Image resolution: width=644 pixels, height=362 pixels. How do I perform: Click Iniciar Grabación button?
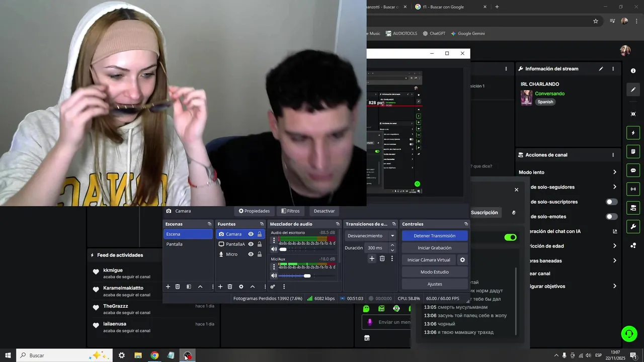[x=435, y=248]
